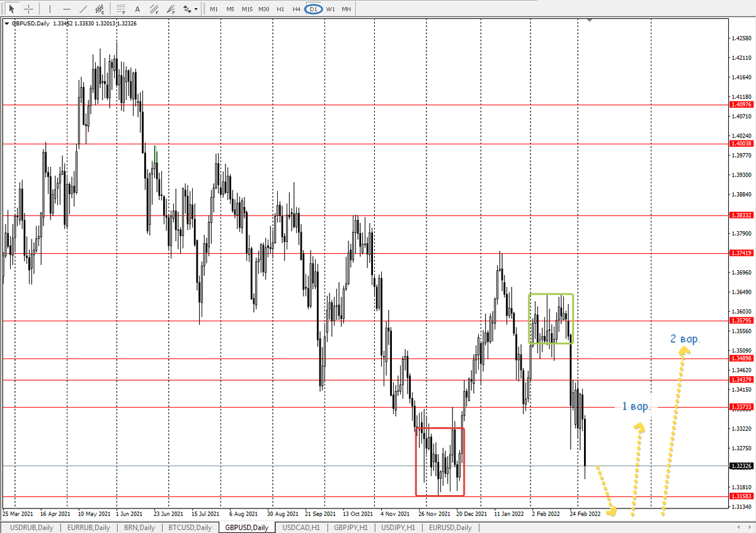The width and height of the screenshot is (756, 533).
Task: Click the arrows objects tool icon
Action: (x=187, y=9)
